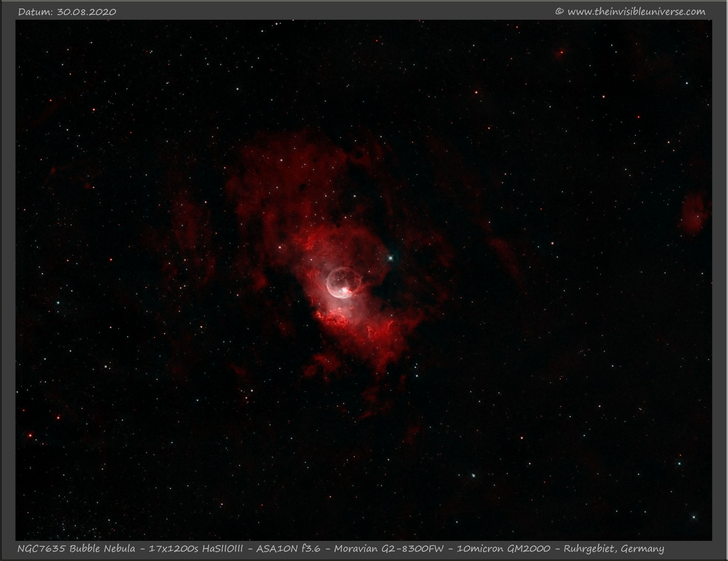
Task: Click the theinvisibleuniverse.com website link
Action: [636, 12]
